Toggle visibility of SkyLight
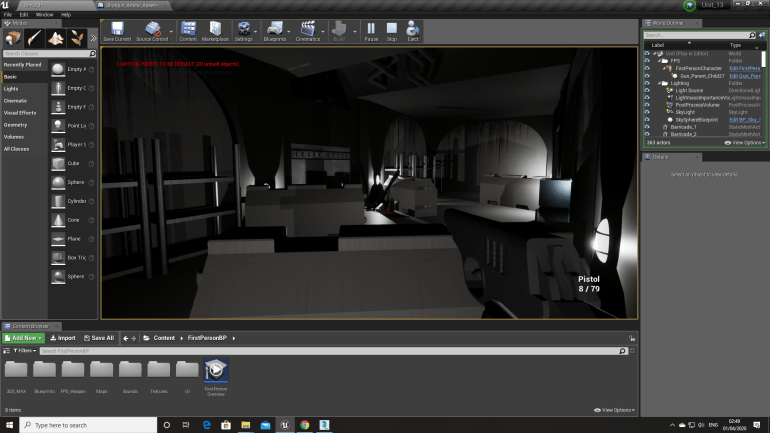Viewport: 770px width, 433px height. 647,112
